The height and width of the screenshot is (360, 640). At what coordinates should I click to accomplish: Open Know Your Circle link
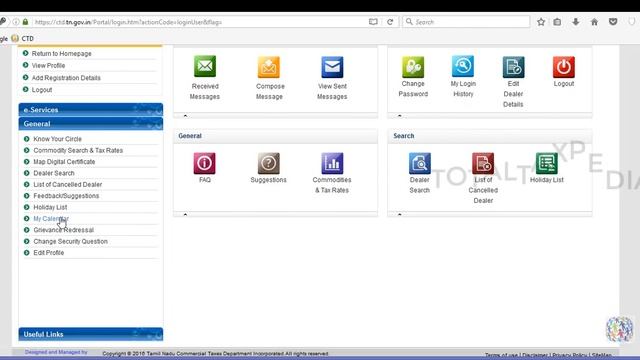pyautogui.click(x=58, y=139)
